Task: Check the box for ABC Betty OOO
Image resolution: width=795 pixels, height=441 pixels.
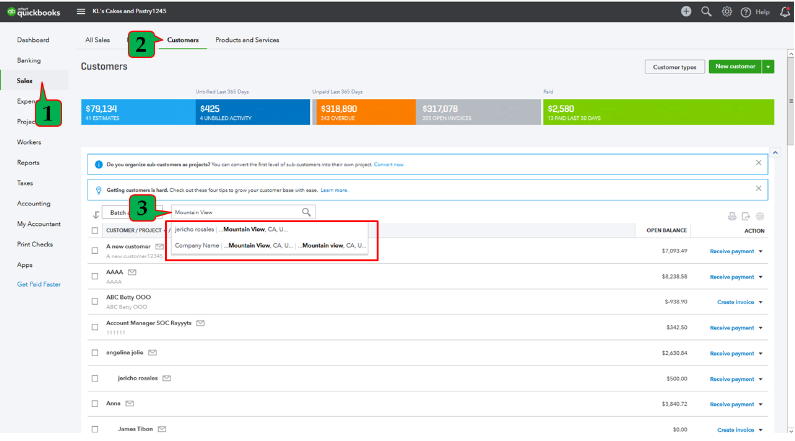Action: pyautogui.click(x=95, y=302)
